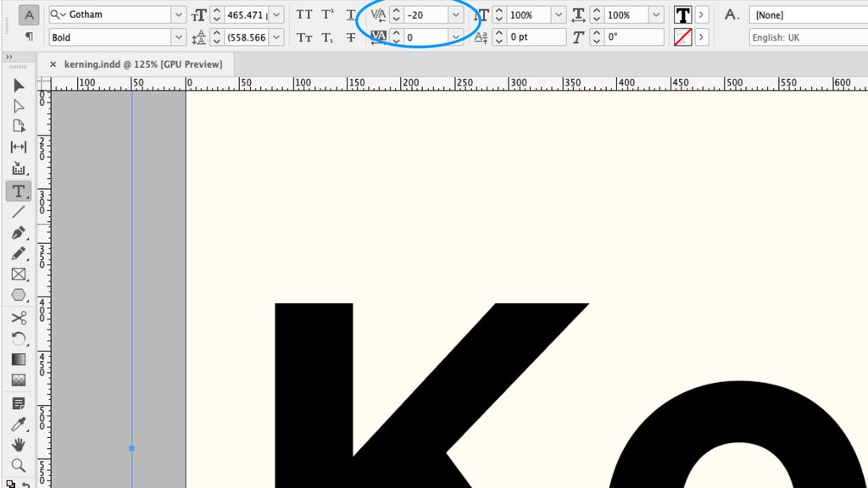The width and height of the screenshot is (868, 488).
Task: Toggle All Caps formatting
Action: 304,14
